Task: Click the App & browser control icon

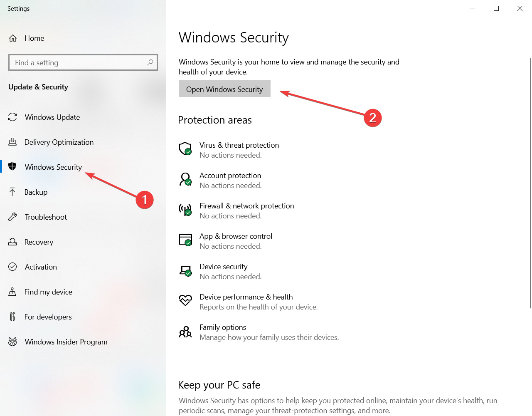Action: tap(185, 240)
